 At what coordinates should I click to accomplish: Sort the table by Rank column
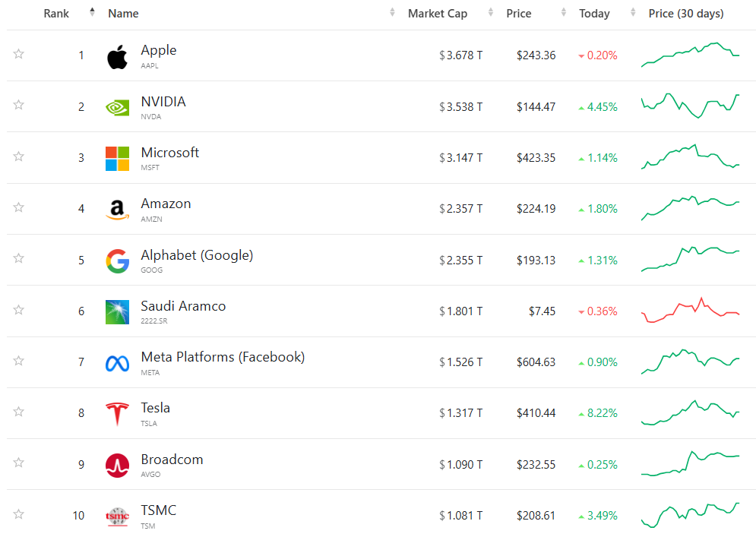click(x=57, y=14)
